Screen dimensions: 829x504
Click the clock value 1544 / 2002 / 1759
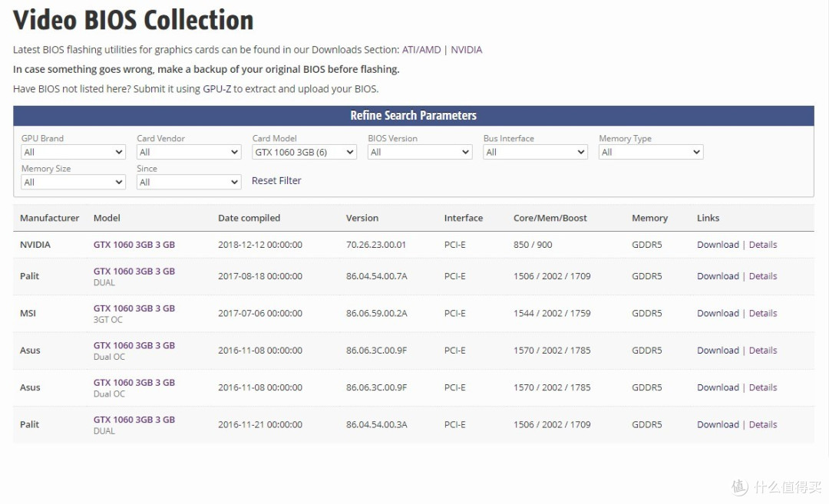[x=552, y=313]
